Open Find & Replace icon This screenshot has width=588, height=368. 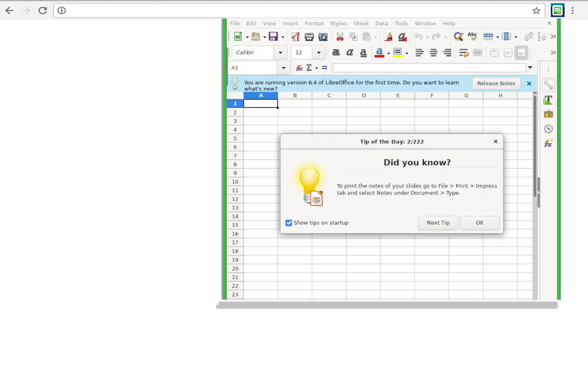458,37
